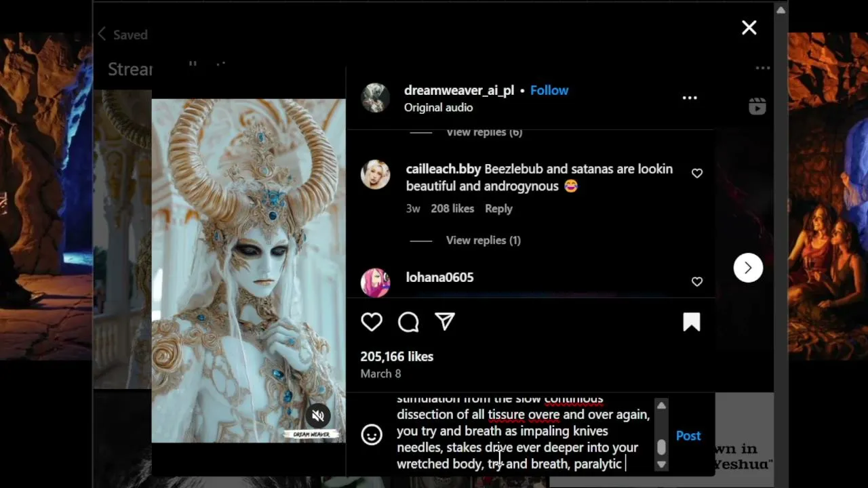Open the background page's three-dot menu
The width and height of the screenshot is (868, 488).
(763, 68)
